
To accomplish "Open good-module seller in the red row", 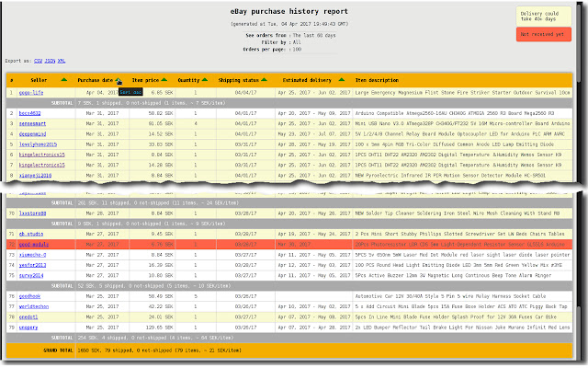I will [34, 246].
